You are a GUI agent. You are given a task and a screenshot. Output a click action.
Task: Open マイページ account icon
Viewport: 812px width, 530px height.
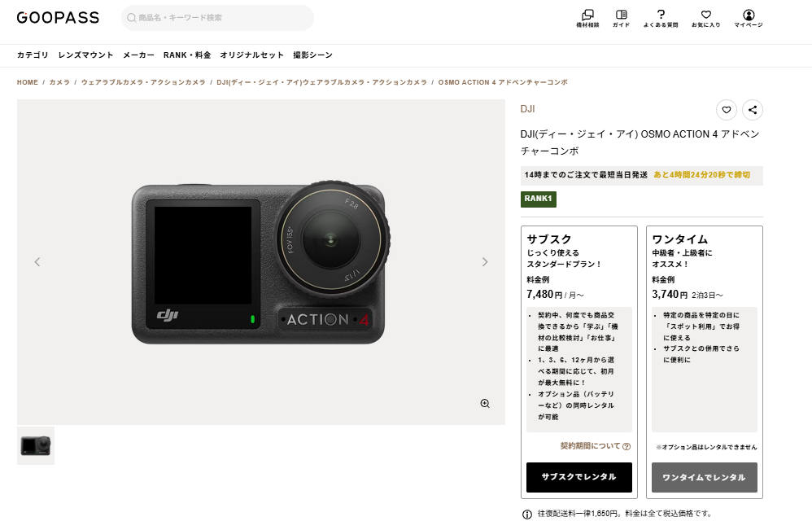point(749,16)
